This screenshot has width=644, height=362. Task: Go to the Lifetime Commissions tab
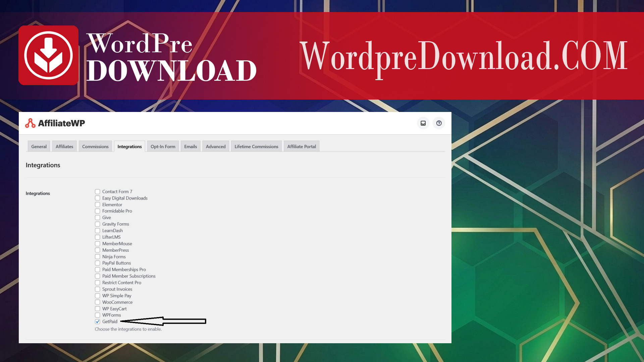pyautogui.click(x=256, y=146)
